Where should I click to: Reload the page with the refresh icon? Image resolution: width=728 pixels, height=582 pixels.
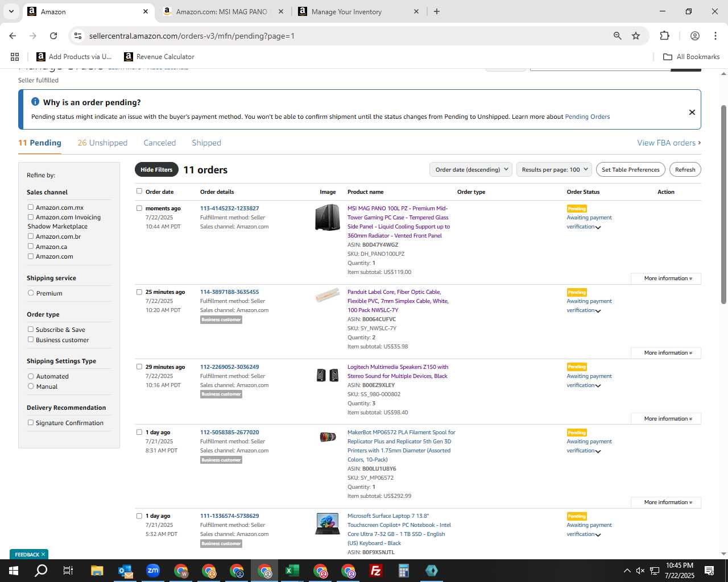(53, 36)
